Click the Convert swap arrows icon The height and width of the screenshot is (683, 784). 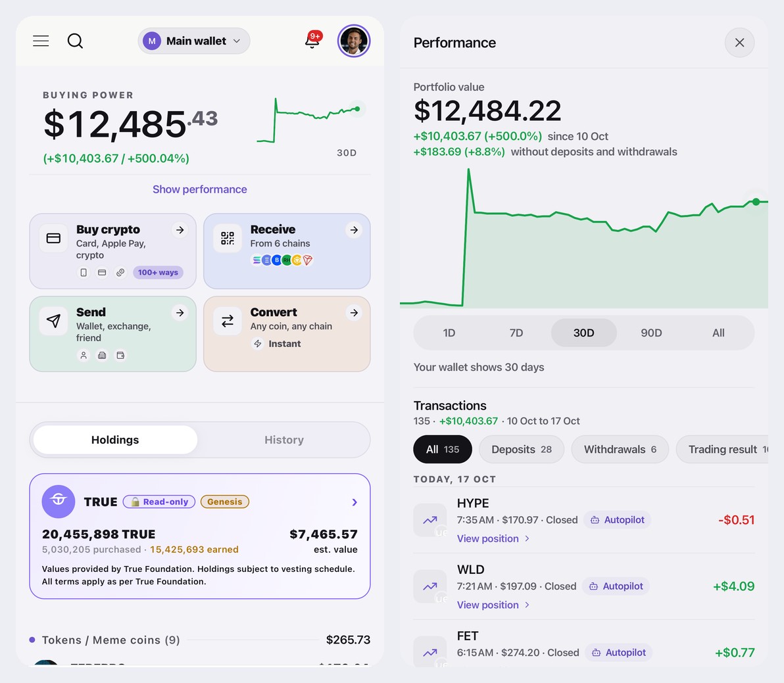coord(228,321)
